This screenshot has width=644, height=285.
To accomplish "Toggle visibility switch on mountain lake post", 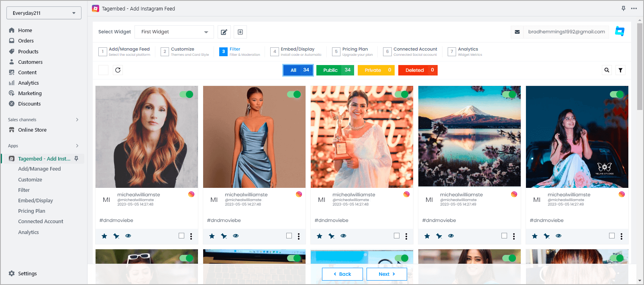I will (509, 94).
